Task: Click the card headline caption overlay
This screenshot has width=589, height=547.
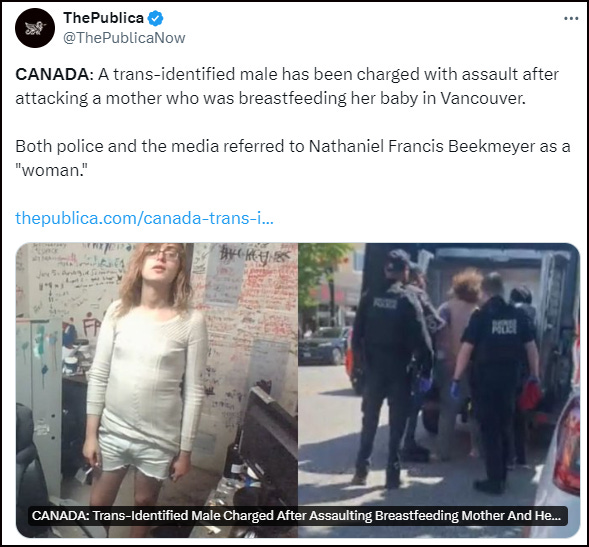Action: pos(298,515)
